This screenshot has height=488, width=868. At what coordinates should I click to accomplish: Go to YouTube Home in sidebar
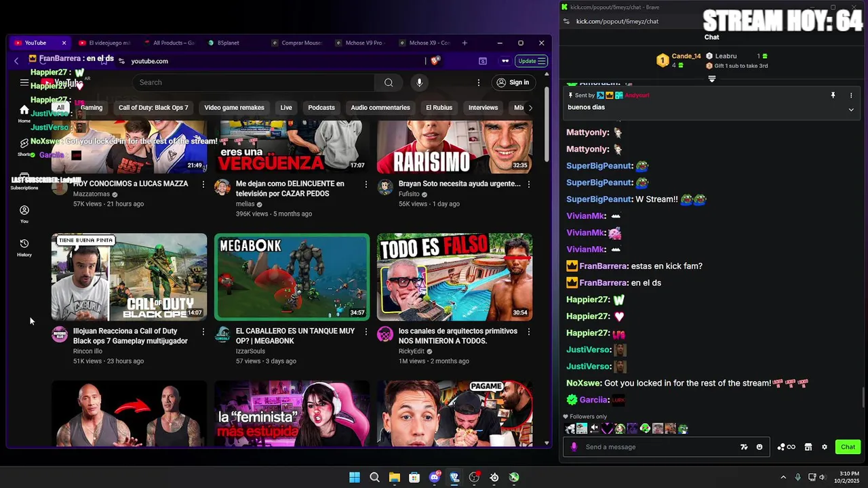point(24,113)
